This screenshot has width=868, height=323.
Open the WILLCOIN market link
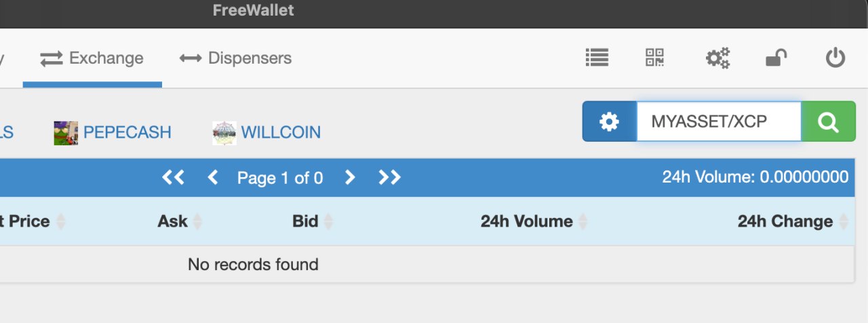click(x=281, y=132)
